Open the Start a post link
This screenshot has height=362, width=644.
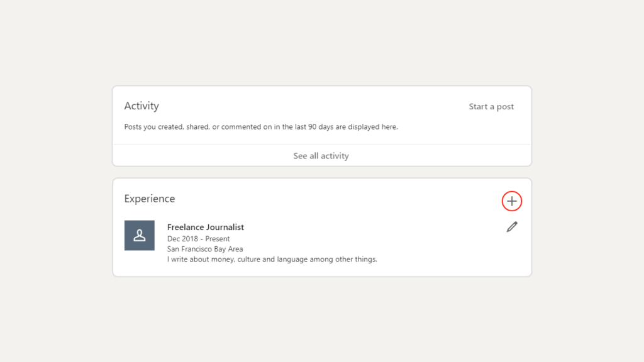point(491,107)
